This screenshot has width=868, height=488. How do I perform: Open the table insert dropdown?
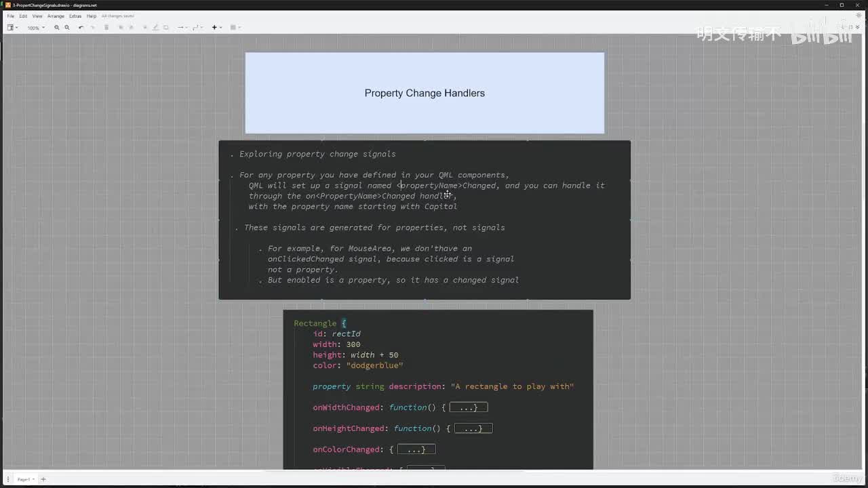pyautogui.click(x=235, y=28)
